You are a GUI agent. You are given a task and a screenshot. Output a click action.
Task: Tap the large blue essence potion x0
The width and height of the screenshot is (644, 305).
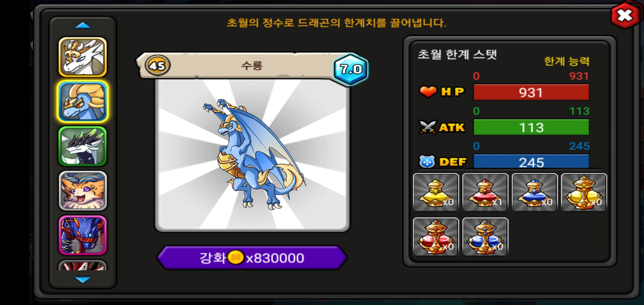485,237
